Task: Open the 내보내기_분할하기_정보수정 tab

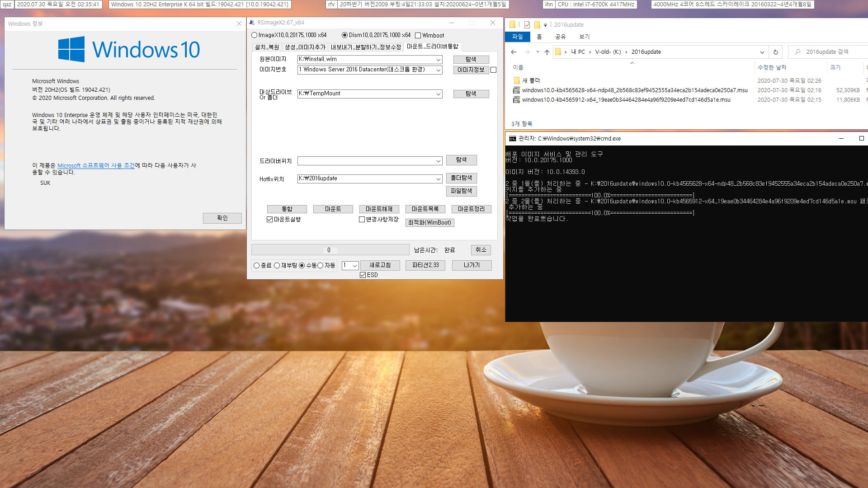Action: click(x=366, y=47)
